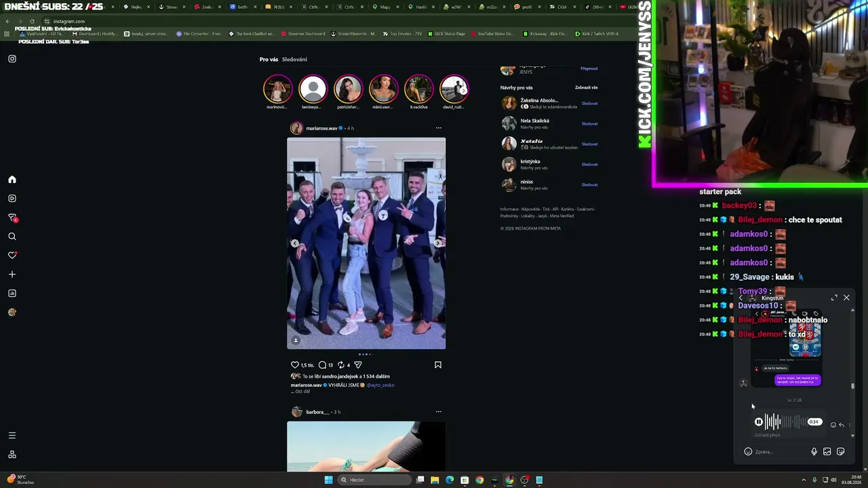React to the voice message with emoji
868x488 pixels.
tap(833, 425)
